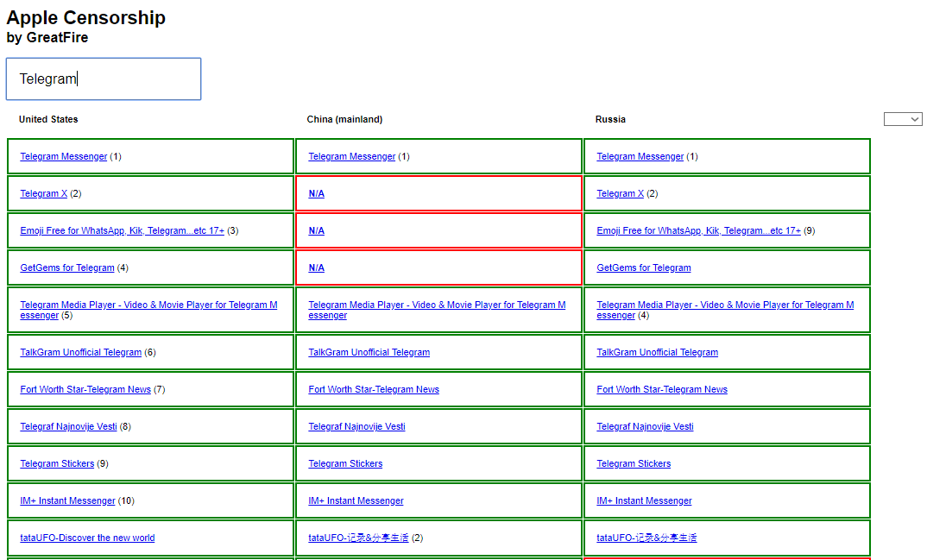Open GetGems for Telegram in United States

point(67,268)
